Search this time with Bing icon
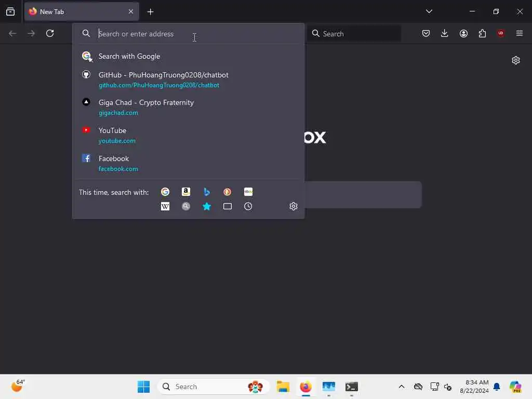The height and width of the screenshot is (399, 532). point(207,192)
